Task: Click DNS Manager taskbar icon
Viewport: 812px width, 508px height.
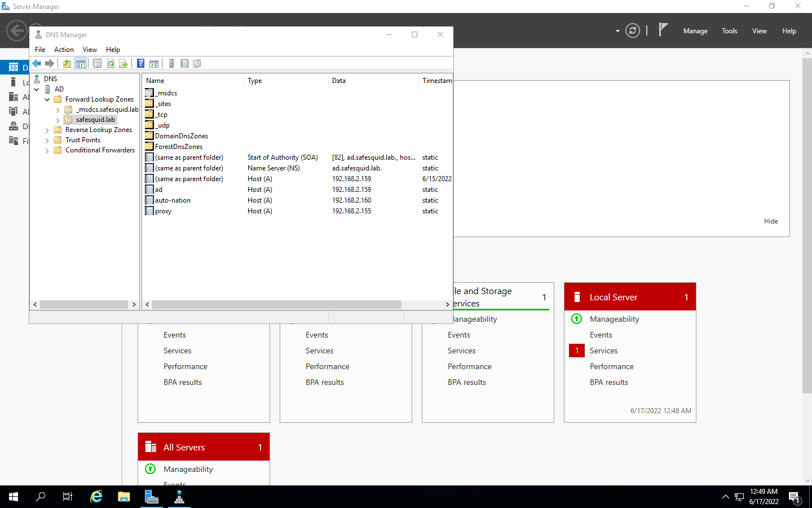Action: pyautogui.click(x=179, y=497)
